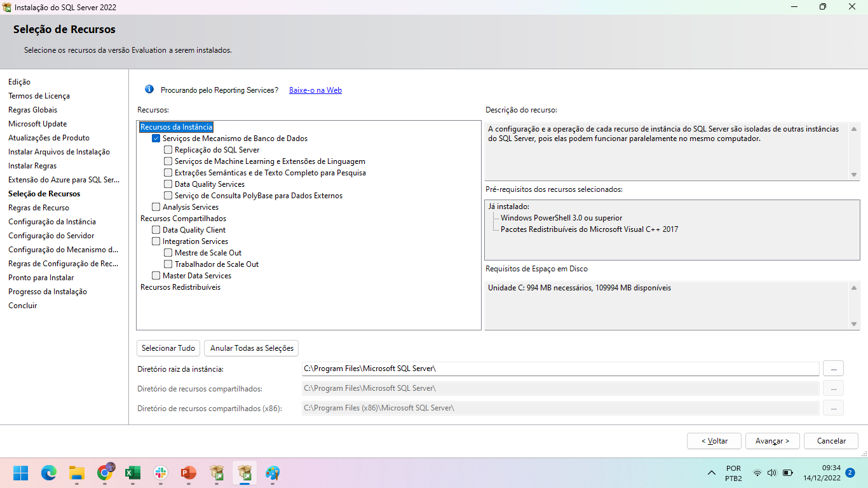Browse for Diretório raiz da instância folder

click(x=833, y=369)
